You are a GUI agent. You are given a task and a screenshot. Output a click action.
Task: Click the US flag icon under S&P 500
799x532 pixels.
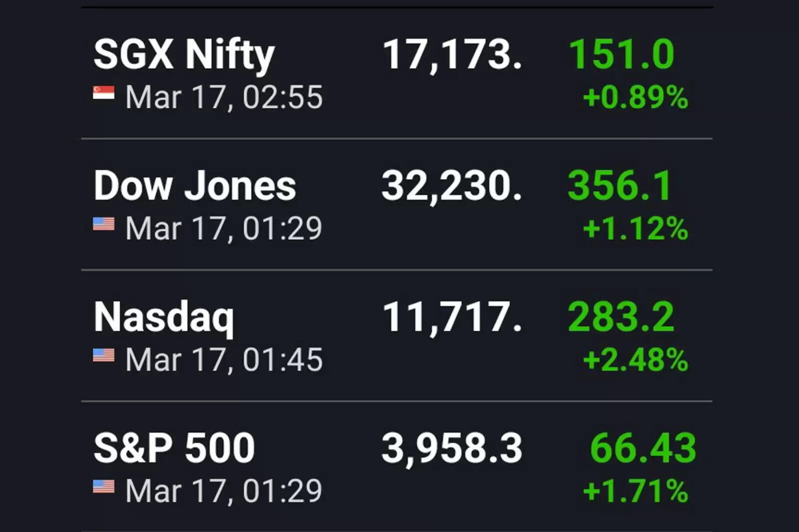(103, 487)
